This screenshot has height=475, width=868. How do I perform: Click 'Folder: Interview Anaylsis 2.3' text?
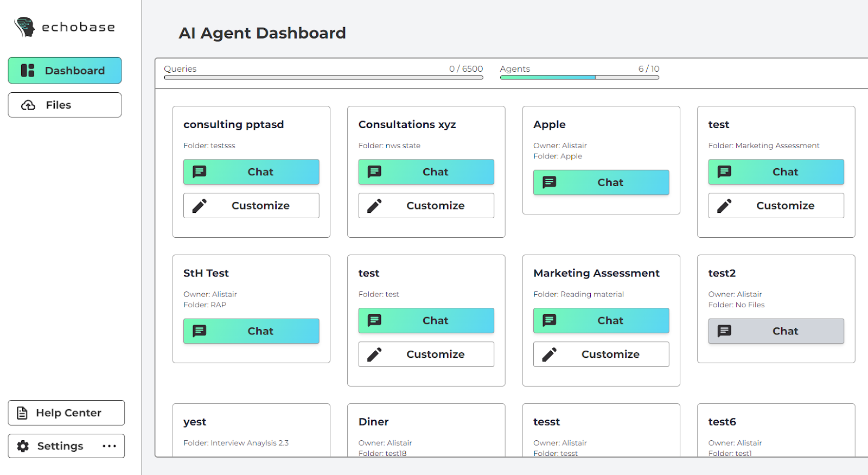236,444
